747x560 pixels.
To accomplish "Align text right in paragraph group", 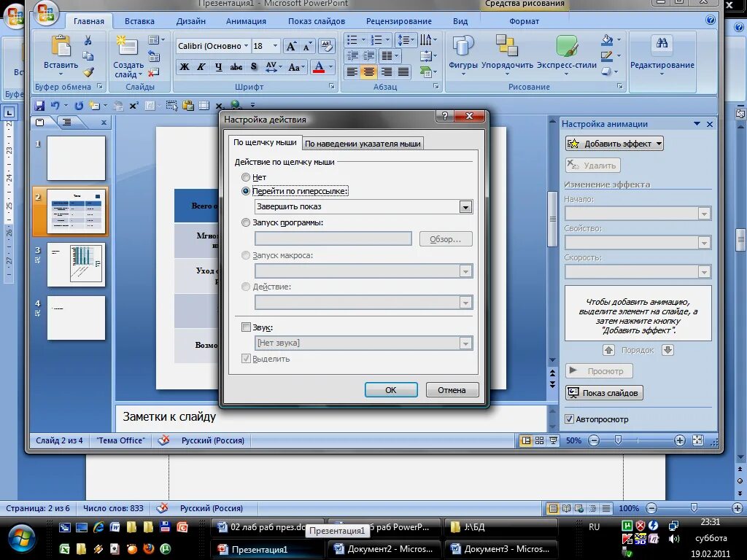I will [x=387, y=71].
